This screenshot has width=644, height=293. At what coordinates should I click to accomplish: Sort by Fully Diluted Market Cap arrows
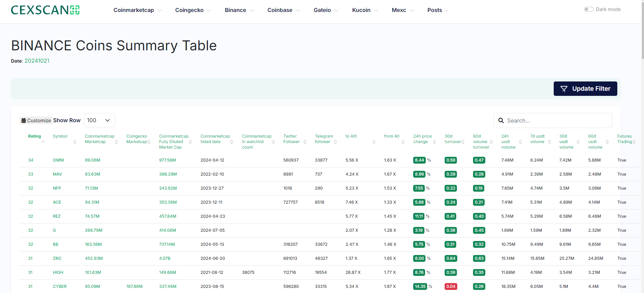coord(190,142)
